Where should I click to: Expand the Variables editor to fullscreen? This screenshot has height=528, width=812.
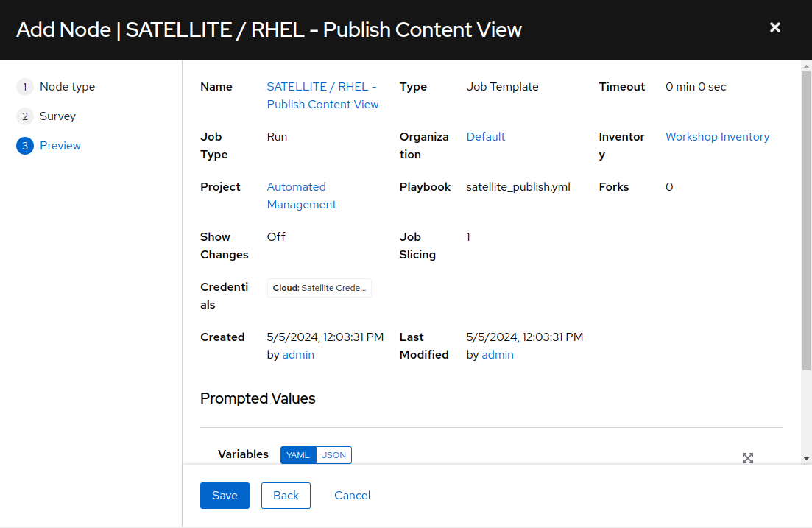[x=747, y=457]
